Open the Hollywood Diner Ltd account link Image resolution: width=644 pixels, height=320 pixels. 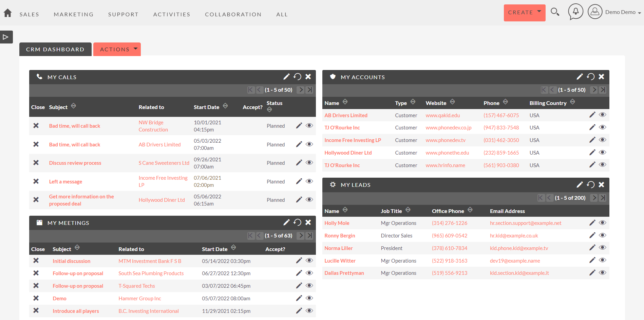click(x=348, y=153)
